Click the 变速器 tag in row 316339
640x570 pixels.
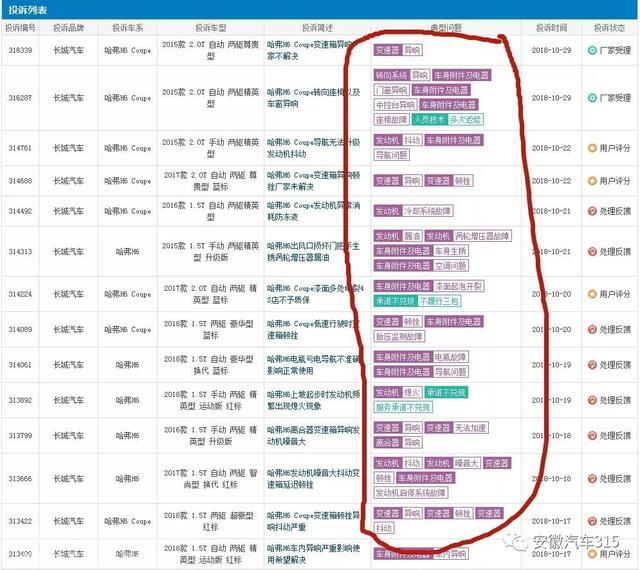coord(387,50)
